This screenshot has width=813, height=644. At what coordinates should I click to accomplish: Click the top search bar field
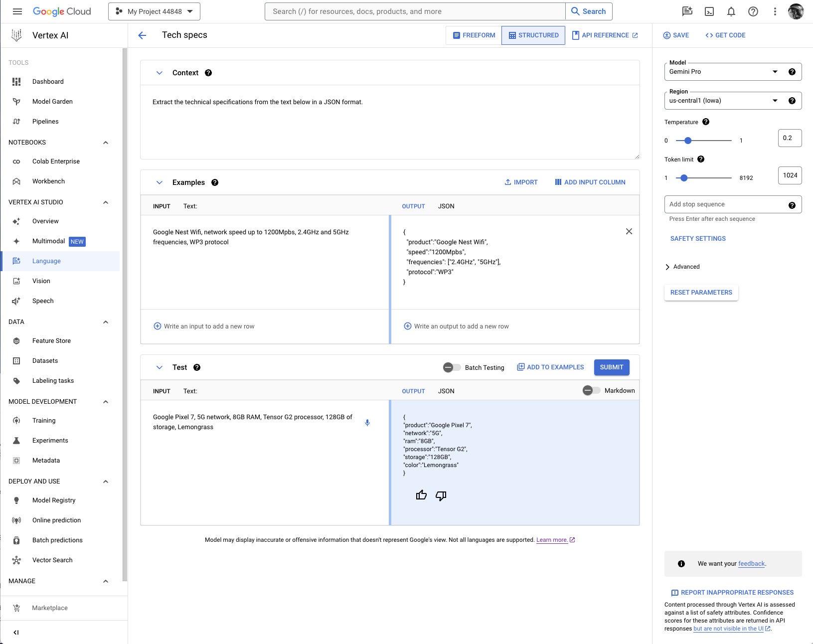tap(415, 11)
